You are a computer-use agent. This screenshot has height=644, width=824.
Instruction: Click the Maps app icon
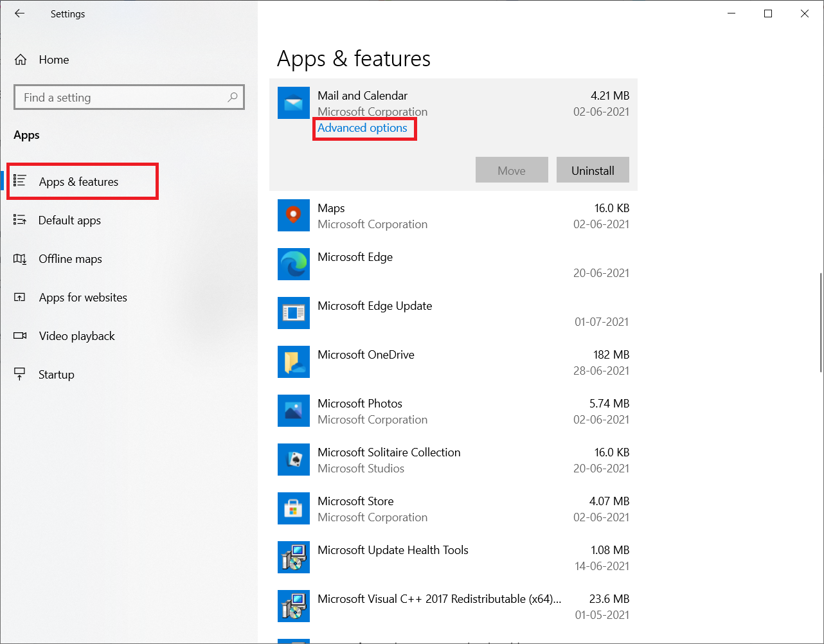pyautogui.click(x=294, y=215)
